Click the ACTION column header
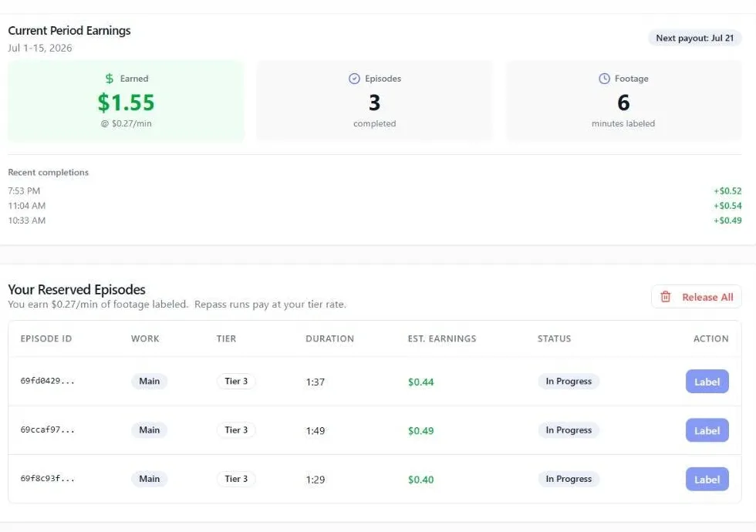 [x=711, y=338]
